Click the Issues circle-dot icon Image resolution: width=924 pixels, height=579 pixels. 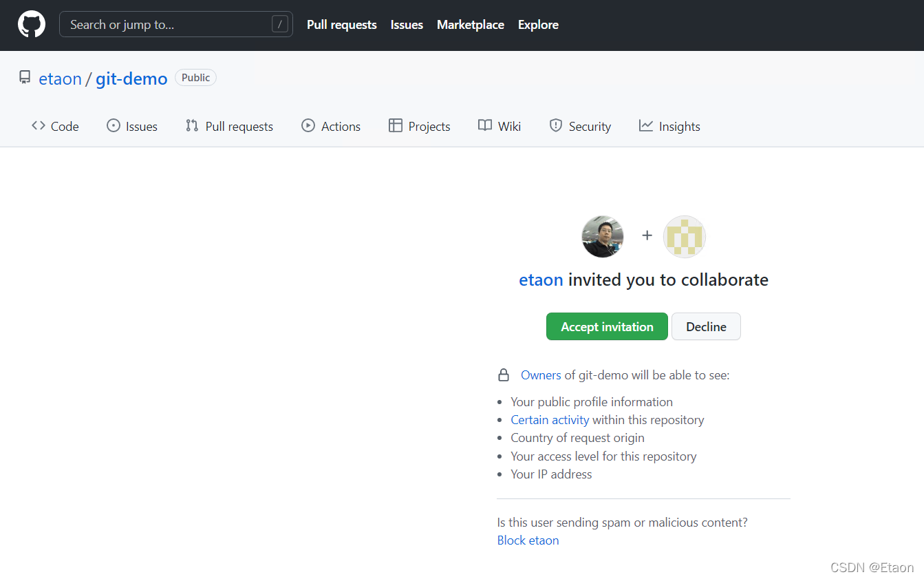point(114,126)
